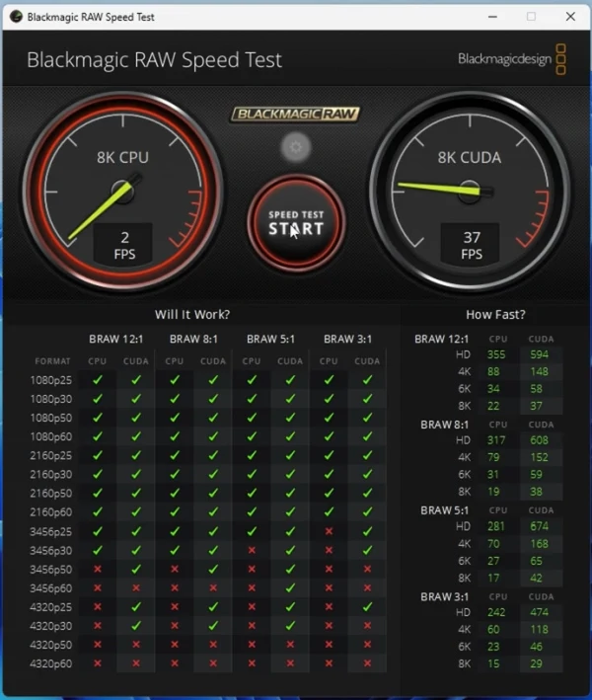The width and height of the screenshot is (592, 700).
Task: Click the 3456p60 BRAW 5:1 CUDA checkmark
Action: tap(290, 588)
